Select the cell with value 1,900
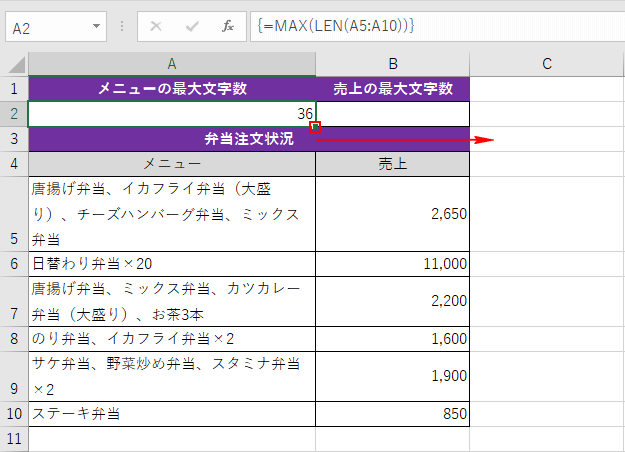625x452 pixels. point(393,376)
